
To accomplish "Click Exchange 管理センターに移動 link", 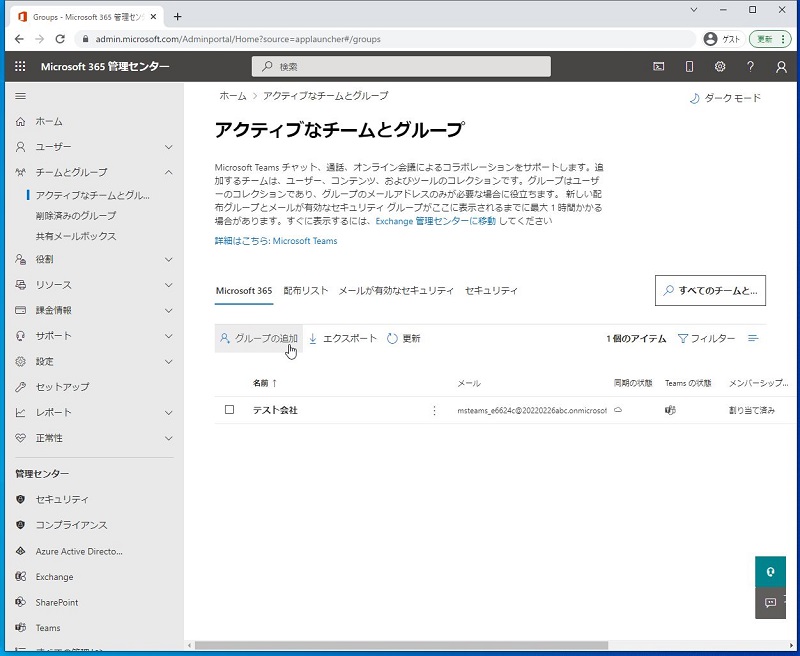I will 436,221.
